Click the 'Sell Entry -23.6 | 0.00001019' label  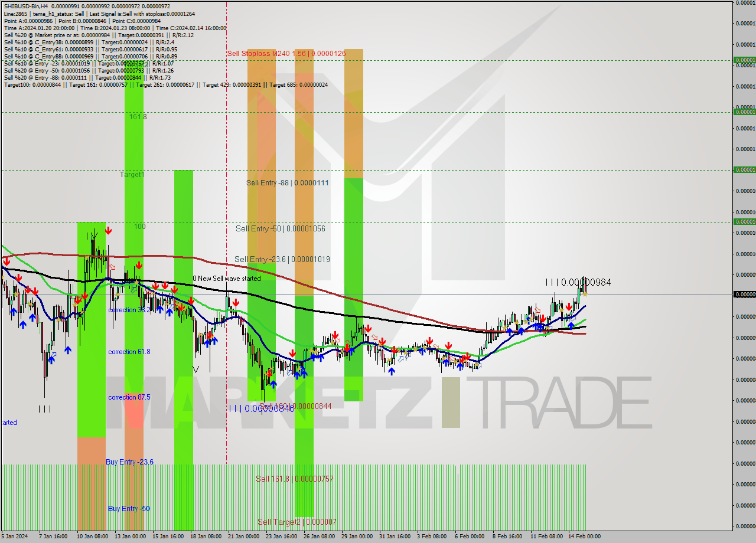click(282, 259)
